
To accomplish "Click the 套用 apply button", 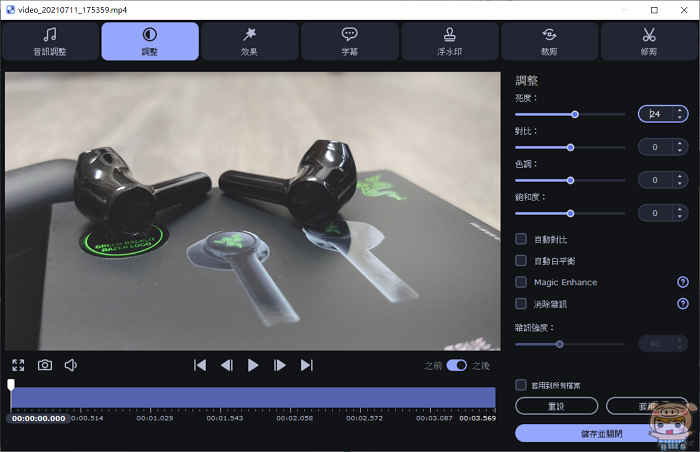I will (647, 406).
